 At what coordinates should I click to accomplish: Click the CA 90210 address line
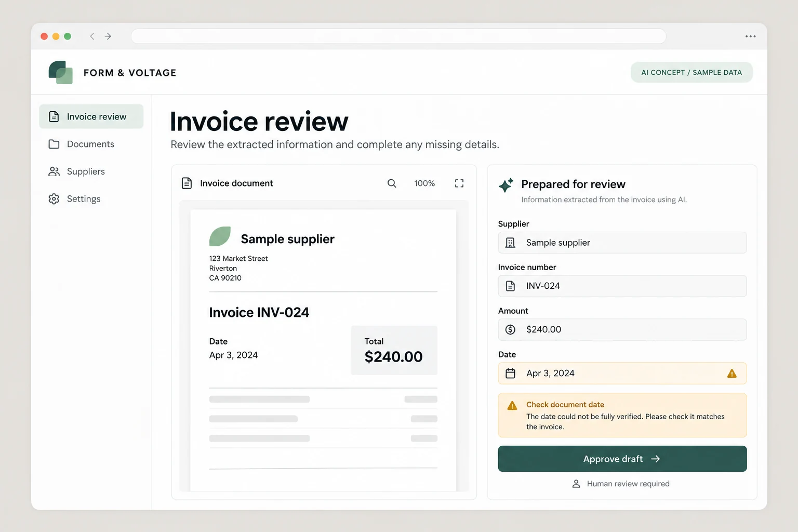point(225,278)
